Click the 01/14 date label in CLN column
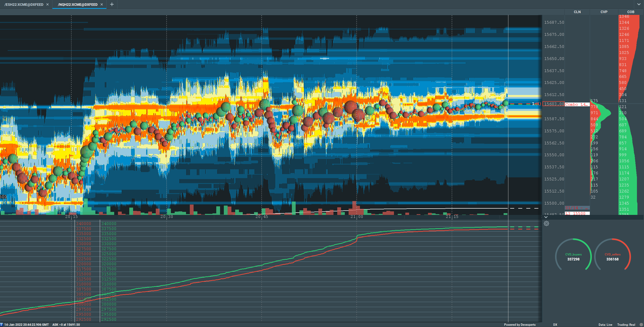The image size is (644, 327). (x=577, y=208)
